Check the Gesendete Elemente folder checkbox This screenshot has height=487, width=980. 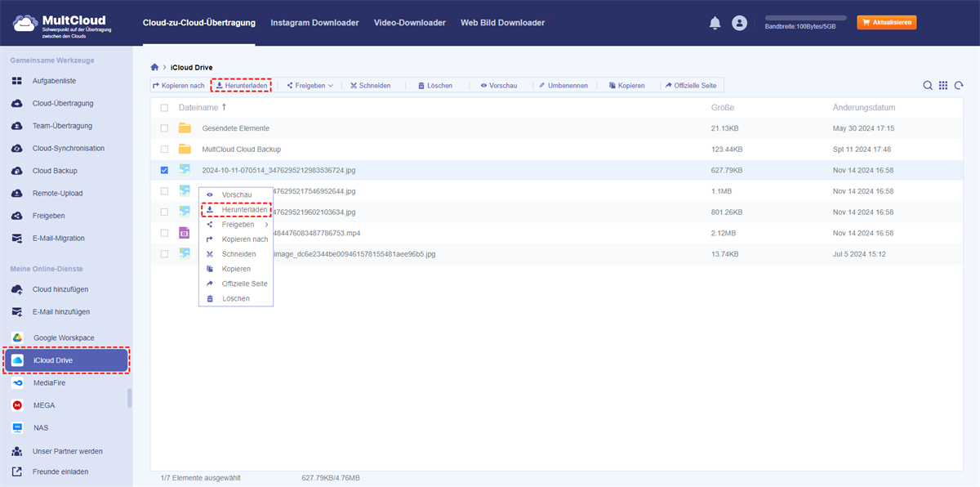coord(165,128)
